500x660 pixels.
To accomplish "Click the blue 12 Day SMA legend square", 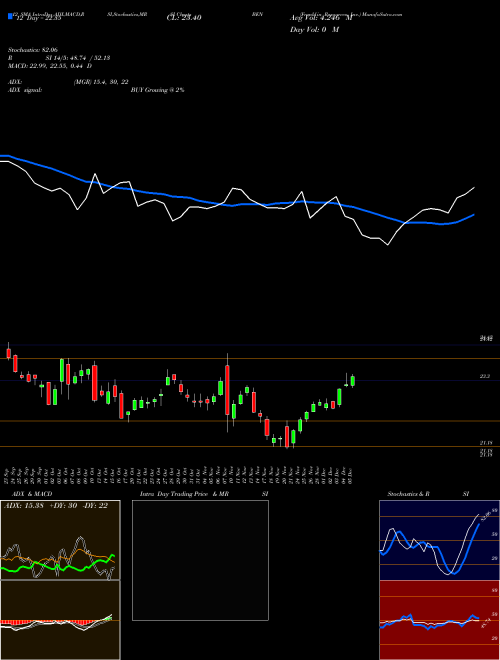I will click(10, 16).
